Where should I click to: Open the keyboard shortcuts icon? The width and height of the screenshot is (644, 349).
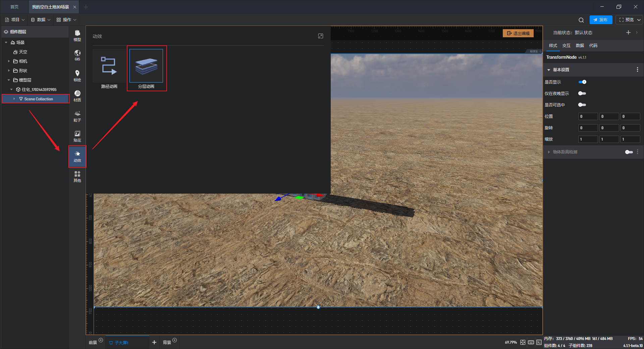531,342
